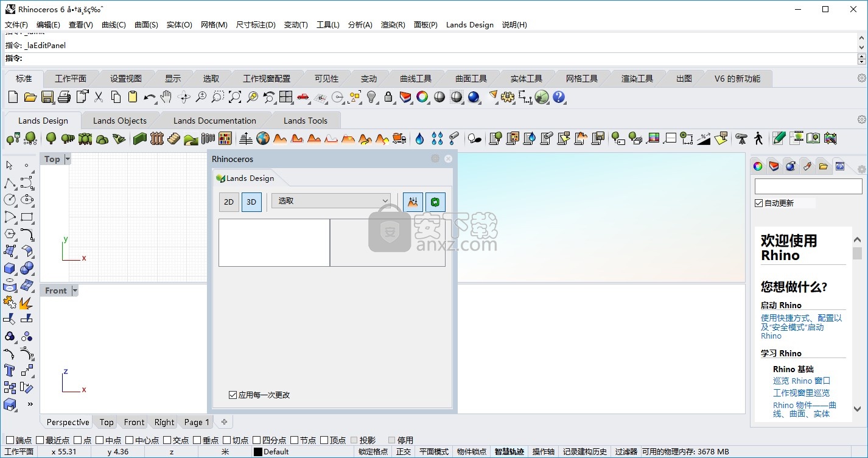
Task: Click the light bulb visibility icon
Action: tap(371, 97)
